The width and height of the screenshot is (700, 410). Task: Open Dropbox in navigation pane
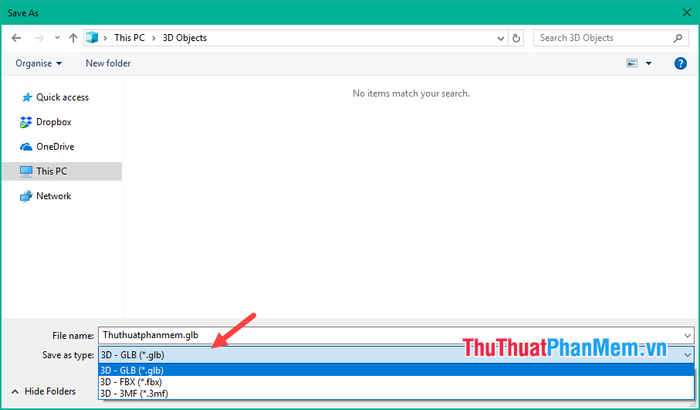54,122
